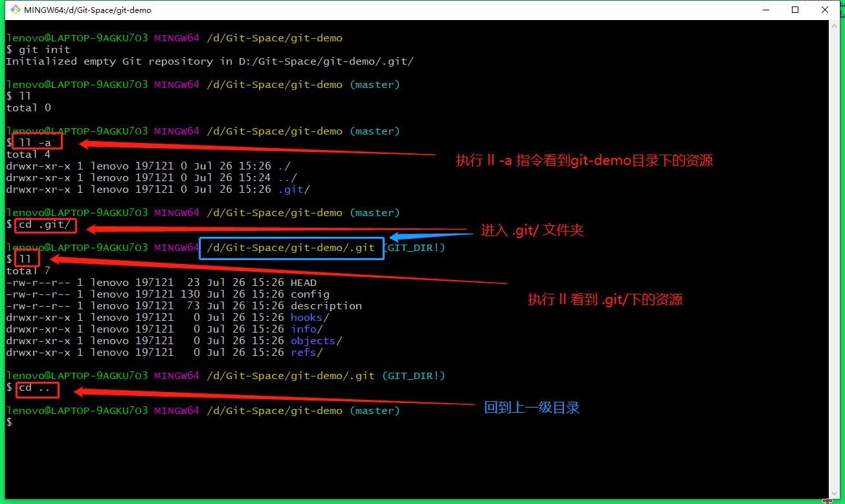Click the 'total 4' output line
The width and height of the screenshot is (845, 504).
click(x=28, y=155)
